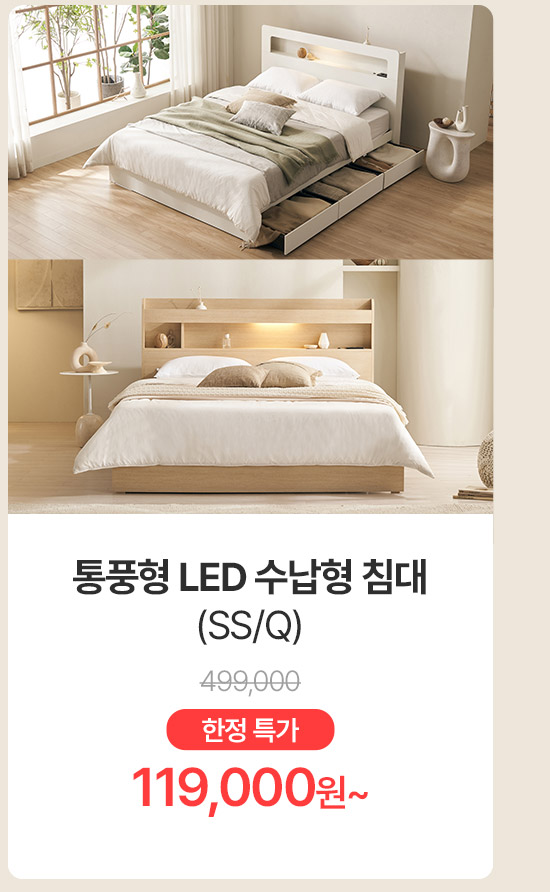Click the (SS/Q) size label
The width and height of the screenshot is (550, 892).
[250, 626]
